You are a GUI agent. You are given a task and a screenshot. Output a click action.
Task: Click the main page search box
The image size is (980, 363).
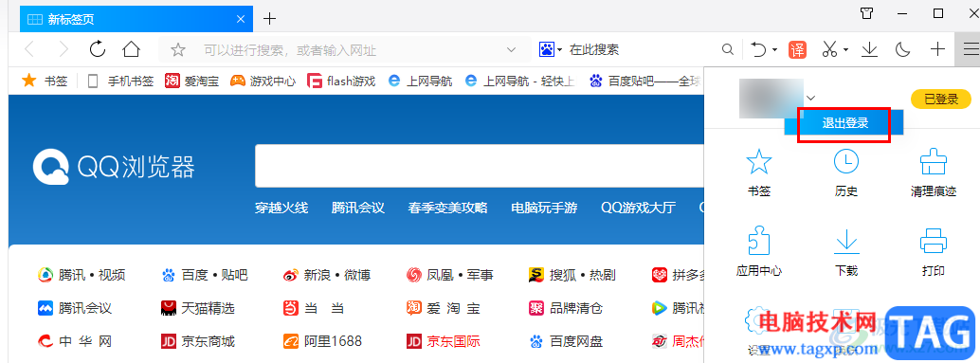click(479, 166)
